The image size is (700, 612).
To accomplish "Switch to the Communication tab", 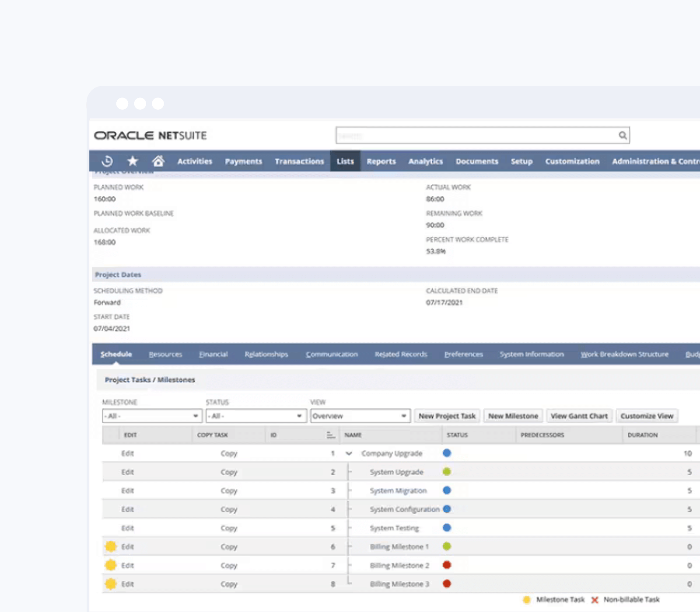I will click(x=332, y=354).
